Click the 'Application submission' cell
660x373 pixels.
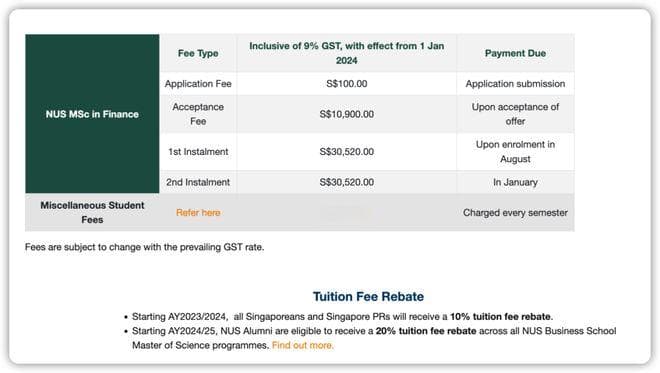(x=515, y=84)
